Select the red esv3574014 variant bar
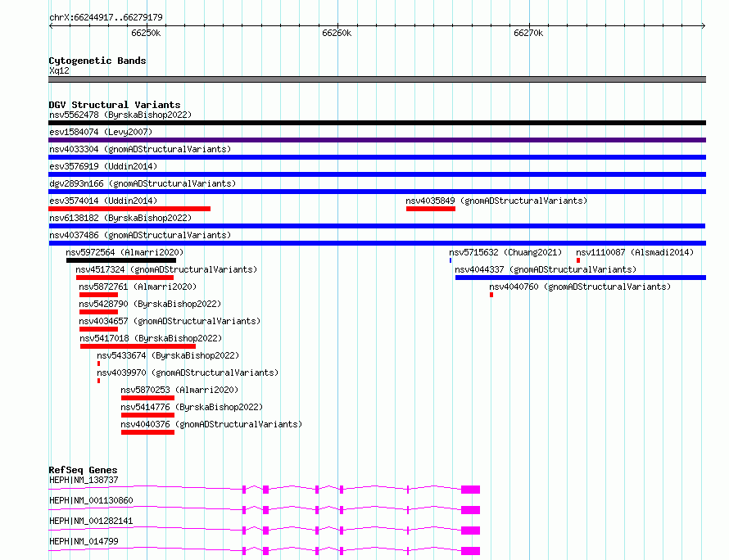This screenshot has width=729, height=560. [x=129, y=209]
